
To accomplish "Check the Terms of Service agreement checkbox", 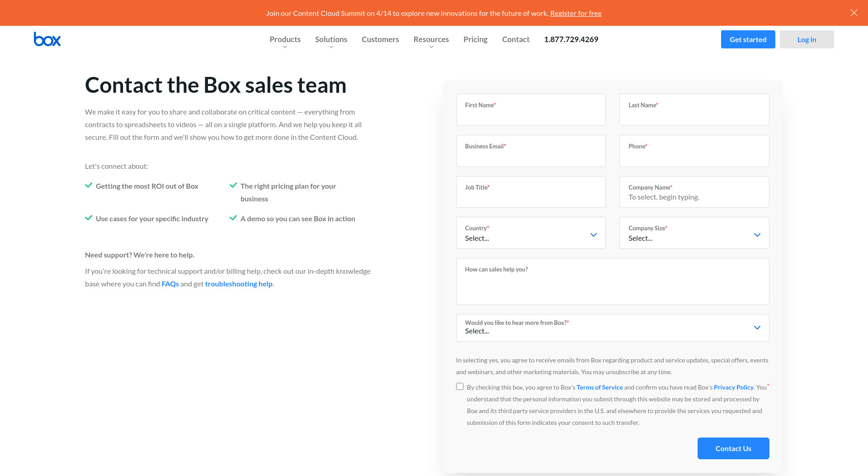I will click(460, 386).
